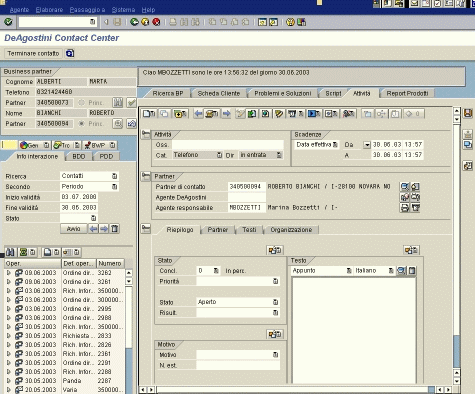Click the binoculars icon beside Partner 340500073

pyautogui.click(x=118, y=102)
